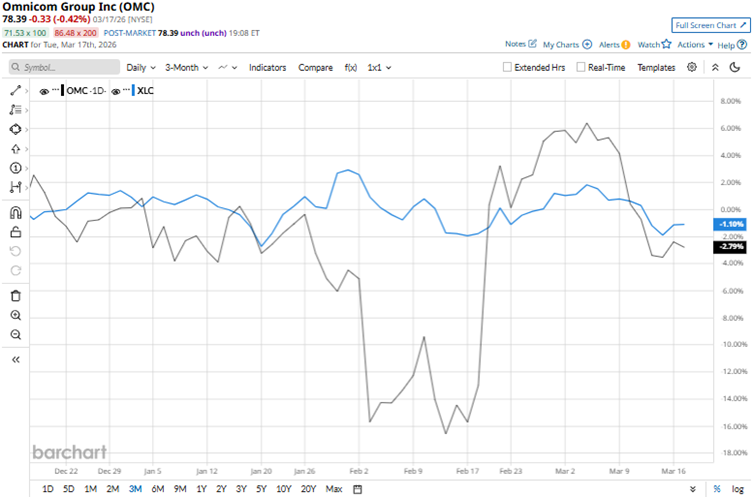The height and width of the screenshot is (497, 752).
Task: Hide the OMC series eye icon
Action: pyautogui.click(x=44, y=91)
